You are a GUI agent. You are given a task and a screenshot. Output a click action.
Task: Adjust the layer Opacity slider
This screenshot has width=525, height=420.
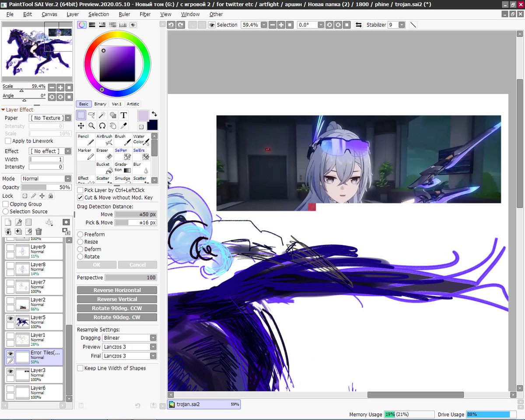pyautogui.click(x=46, y=187)
